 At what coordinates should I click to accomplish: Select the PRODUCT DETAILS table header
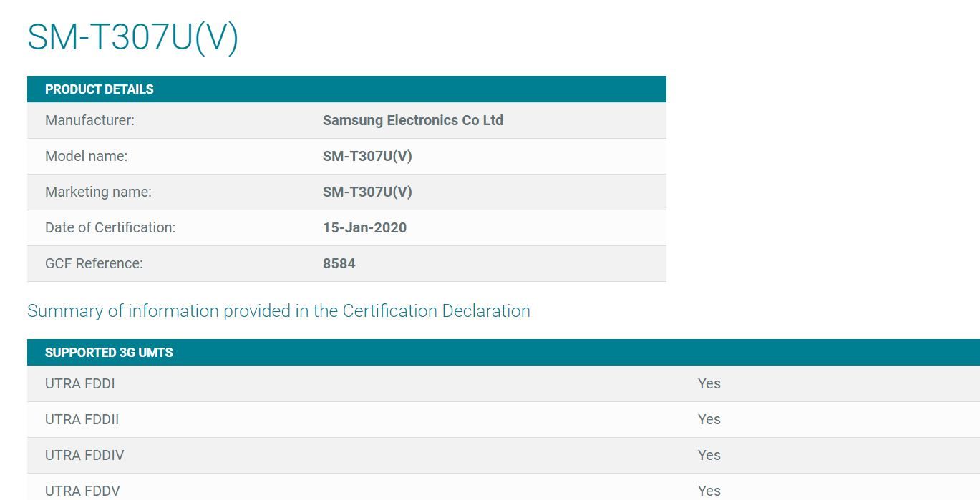[x=100, y=89]
